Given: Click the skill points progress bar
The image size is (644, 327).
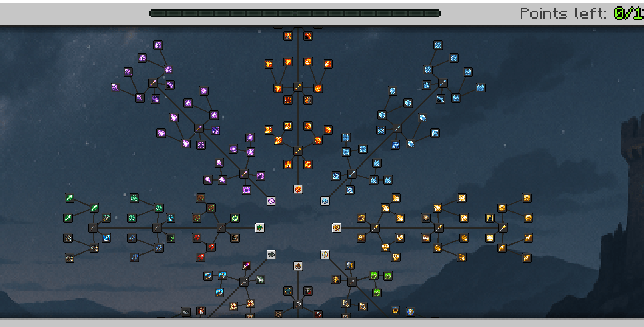Looking at the screenshot, I should [295, 13].
